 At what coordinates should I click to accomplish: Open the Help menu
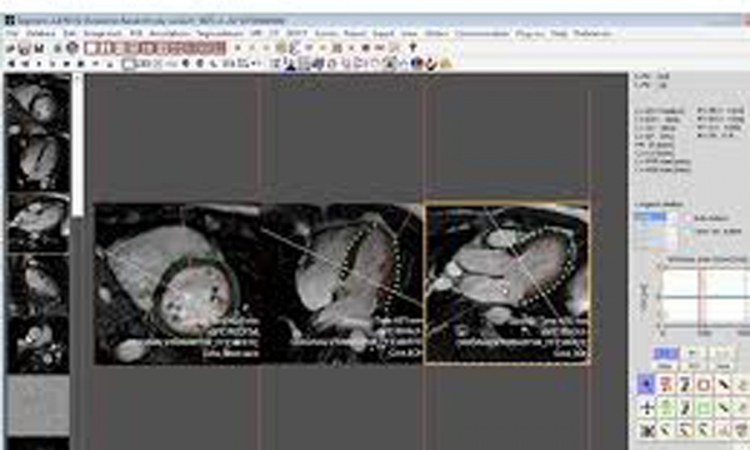pyautogui.click(x=559, y=33)
